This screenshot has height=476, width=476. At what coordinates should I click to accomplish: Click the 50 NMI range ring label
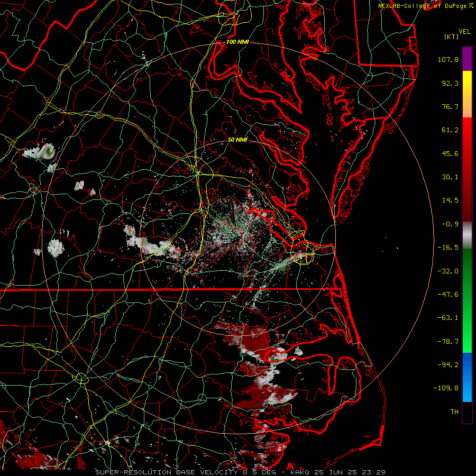[237, 140]
